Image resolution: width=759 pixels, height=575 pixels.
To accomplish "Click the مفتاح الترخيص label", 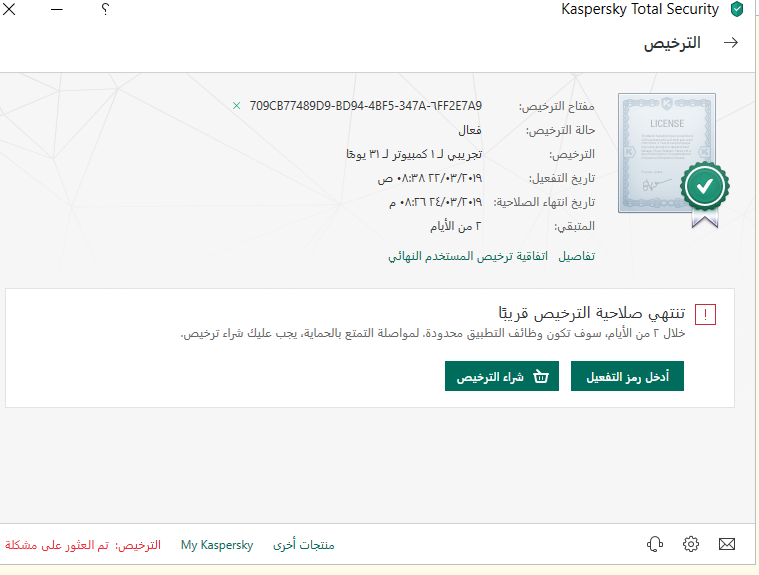I will [x=557, y=106].
